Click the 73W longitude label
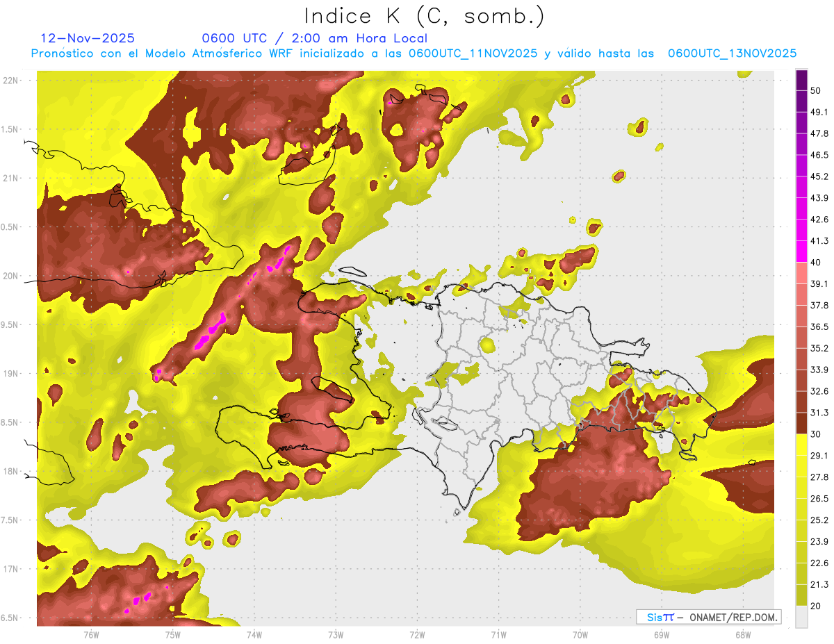 pyautogui.click(x=336, y=635)
